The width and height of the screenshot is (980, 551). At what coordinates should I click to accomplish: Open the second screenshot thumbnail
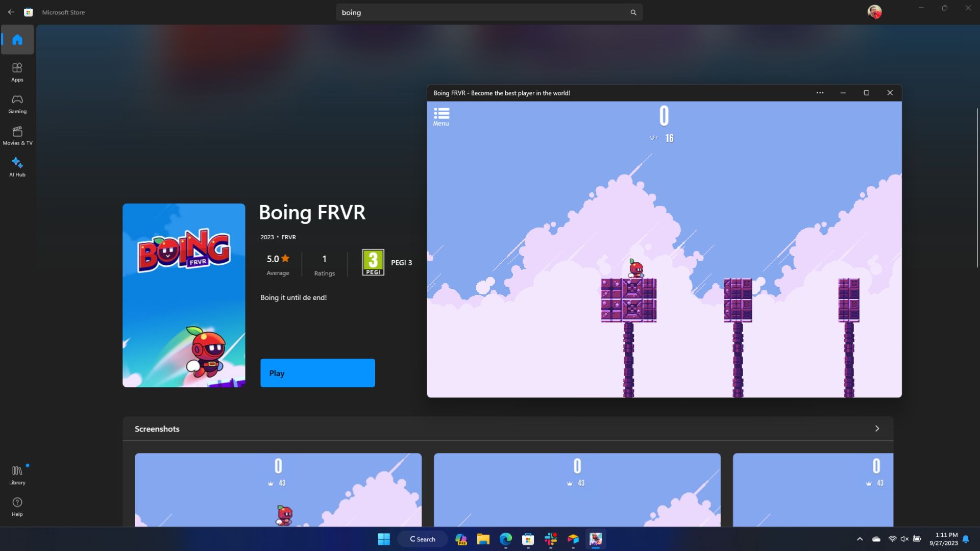tap(577, 490)
